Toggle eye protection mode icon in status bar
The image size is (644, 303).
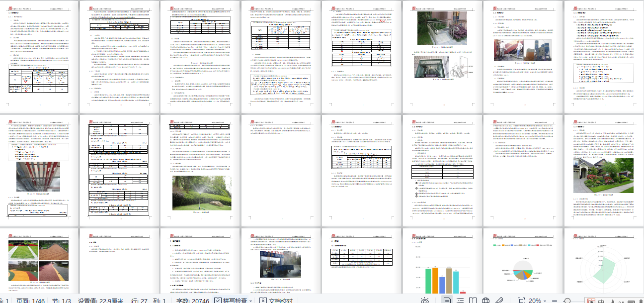pyautogui.click(x=425, y=301)
